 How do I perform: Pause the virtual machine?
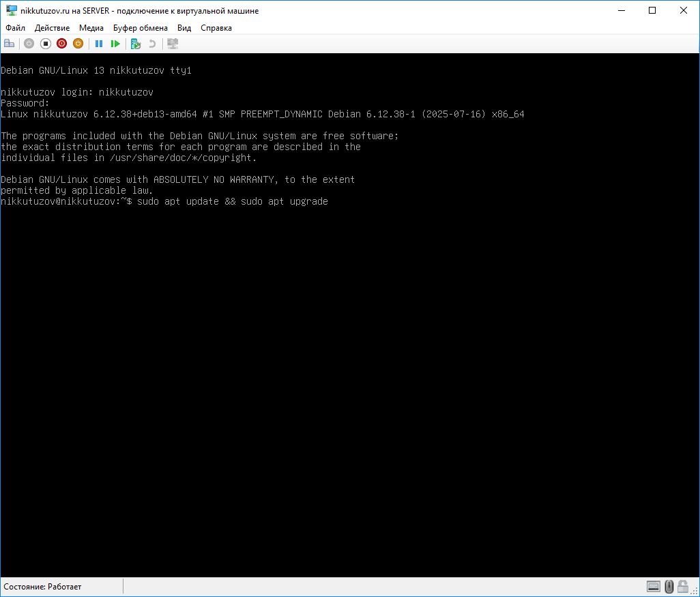pos(99,44)
